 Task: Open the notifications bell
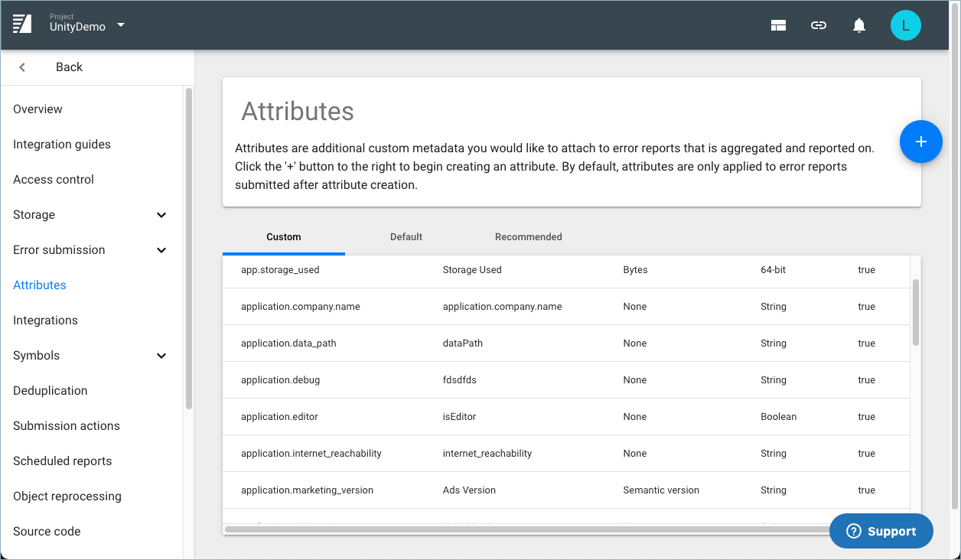click(859, 25)
